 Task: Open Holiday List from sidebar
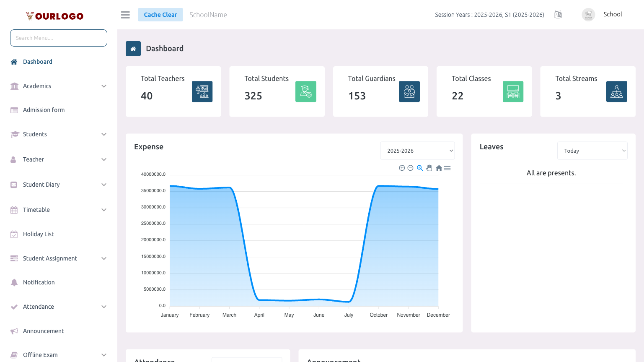click(x=39, y=234)
